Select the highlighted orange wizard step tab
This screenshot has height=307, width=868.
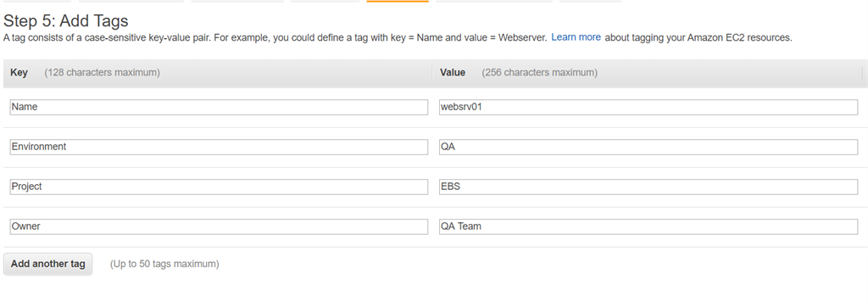[398, 1]
